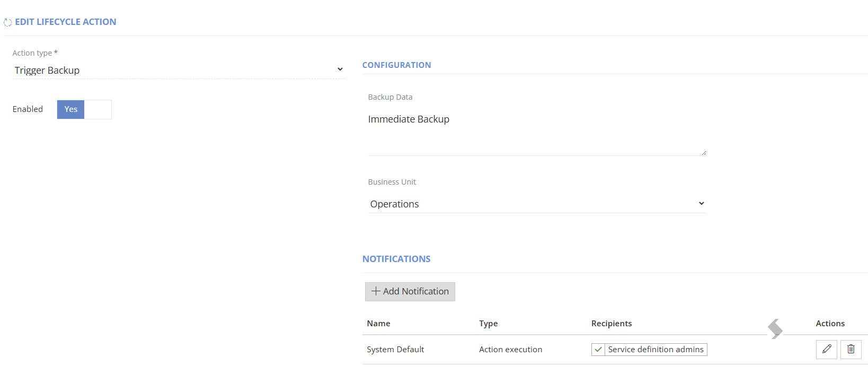The height and width of the screenshot is (374, 868).
Task: Uncheck Service definition admins recipient checkbox
Action: click(x=598, y=350)
